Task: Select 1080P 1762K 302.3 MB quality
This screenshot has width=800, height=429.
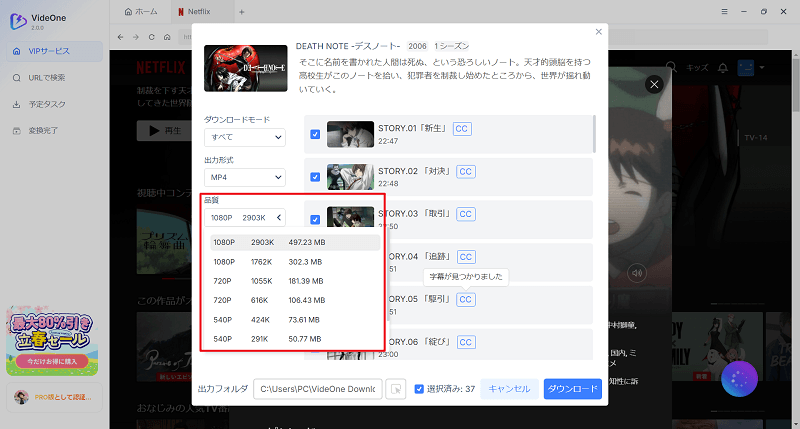Action: point(295,262)
